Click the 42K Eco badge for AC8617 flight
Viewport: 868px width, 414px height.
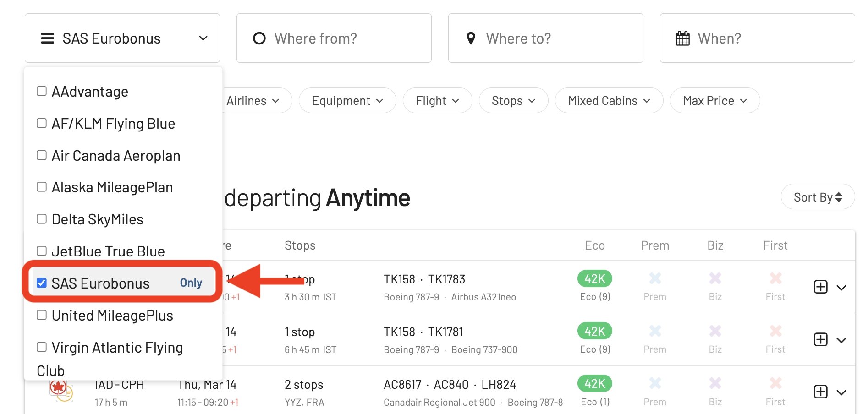point(595,383)
